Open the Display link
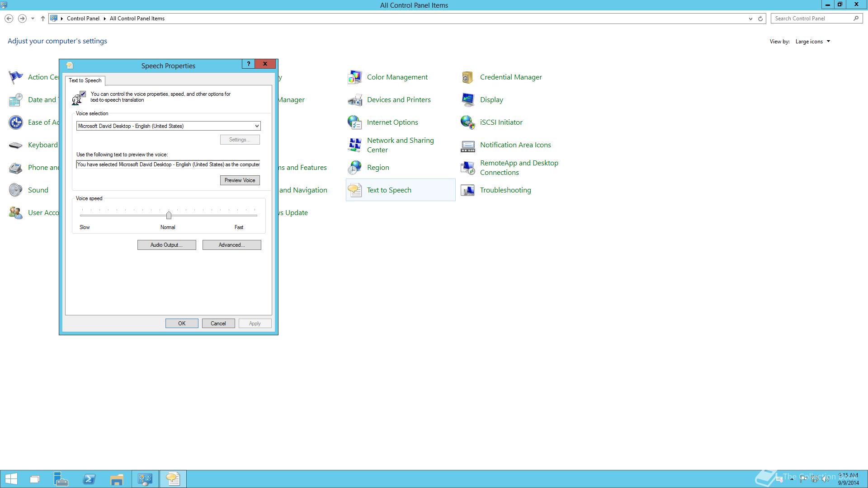Viewport: 868px width, 488px height. (x=491, y=100)
